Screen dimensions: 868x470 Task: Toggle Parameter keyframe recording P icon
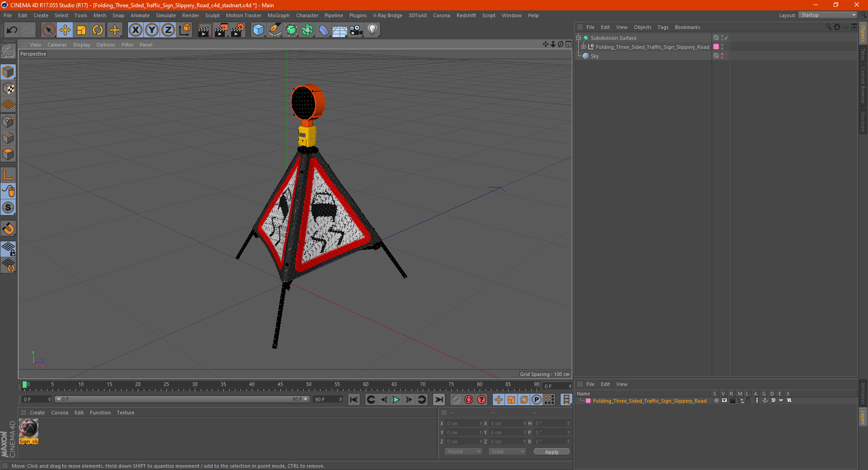coord(537,399)
